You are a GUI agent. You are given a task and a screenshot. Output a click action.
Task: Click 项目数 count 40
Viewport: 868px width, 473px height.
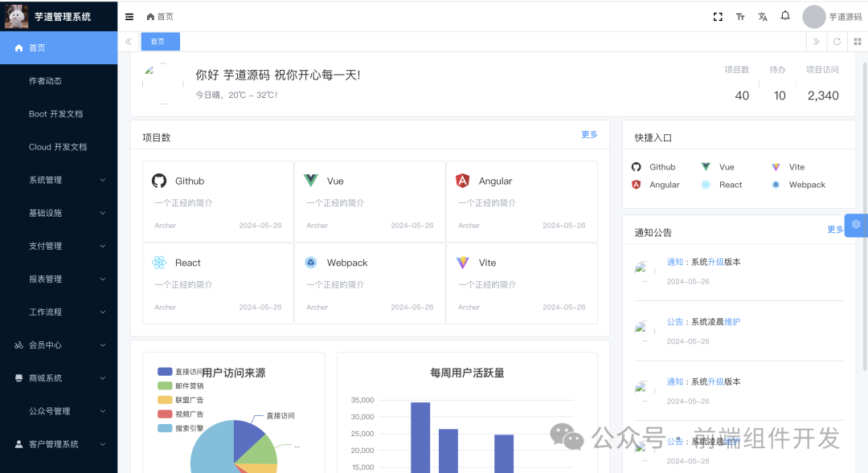tap(742, 96)
